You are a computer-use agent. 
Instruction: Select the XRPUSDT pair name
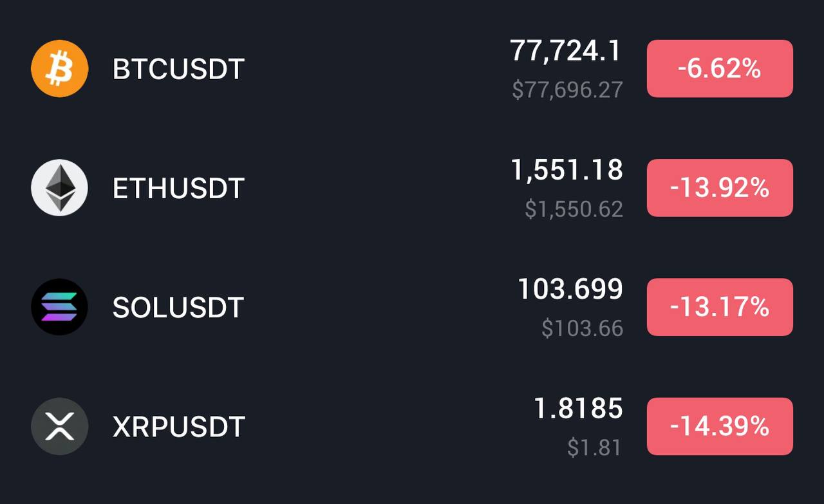click(x=179, y=427)
